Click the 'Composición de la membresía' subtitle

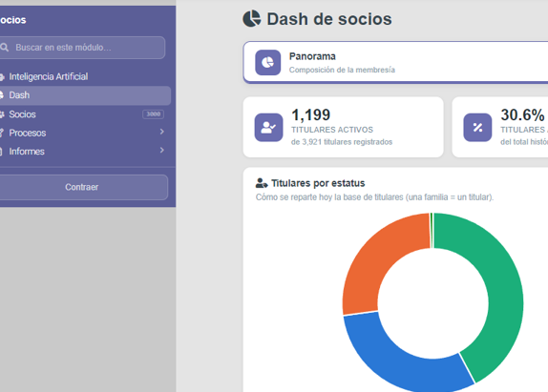click(x=342, y=70)
